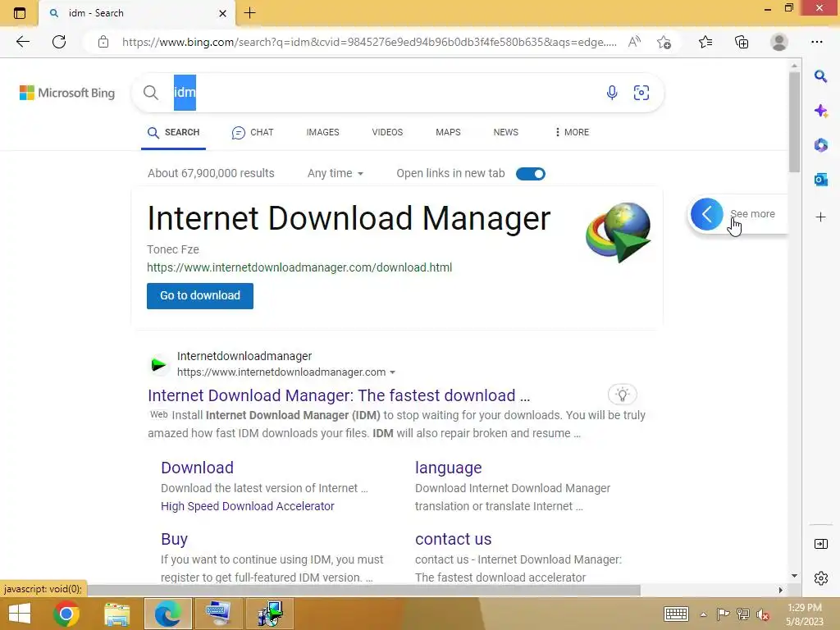Open High Speed Download Accelerator link

pos(248,506)
